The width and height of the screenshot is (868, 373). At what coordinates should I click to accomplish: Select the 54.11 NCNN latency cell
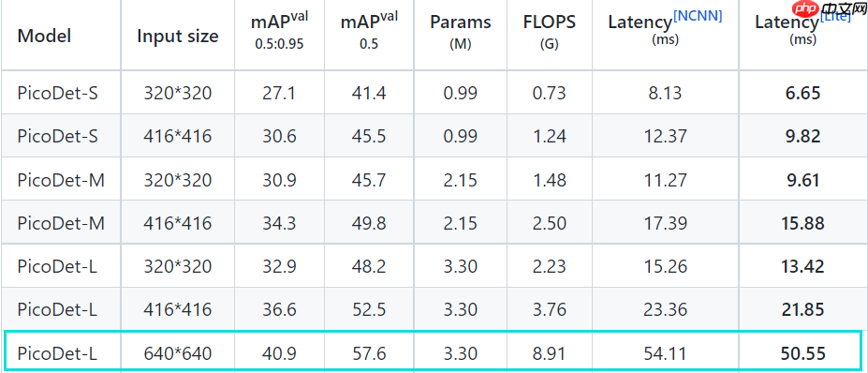click(x=666, y=353)
